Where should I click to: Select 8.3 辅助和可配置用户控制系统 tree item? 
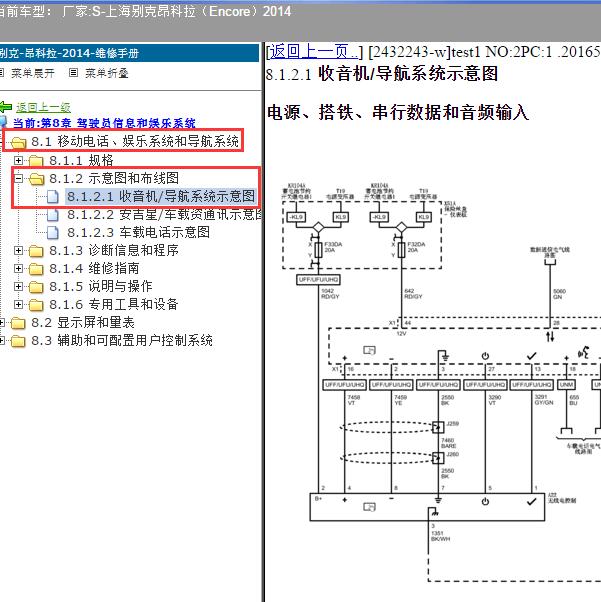tap(122, 341)
